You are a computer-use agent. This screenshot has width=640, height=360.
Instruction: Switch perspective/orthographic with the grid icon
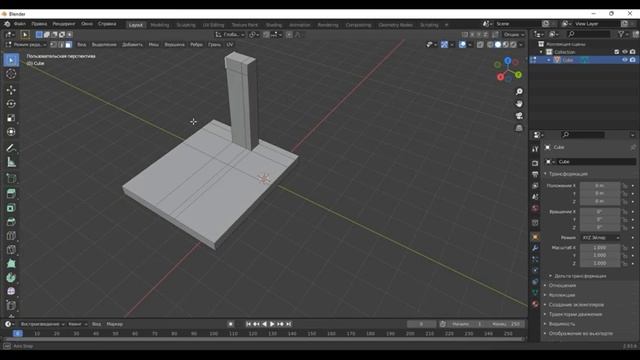519,128
